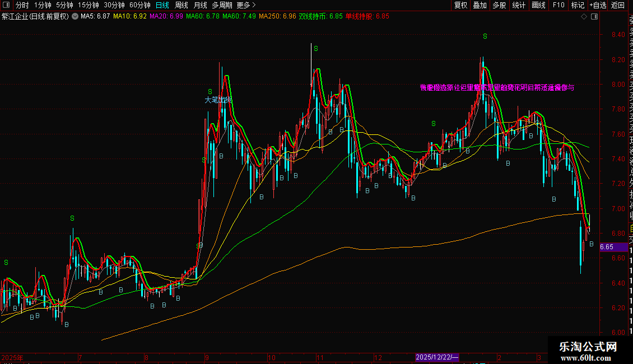
Task: Open the 更多 periods expander
Action: 246,5
